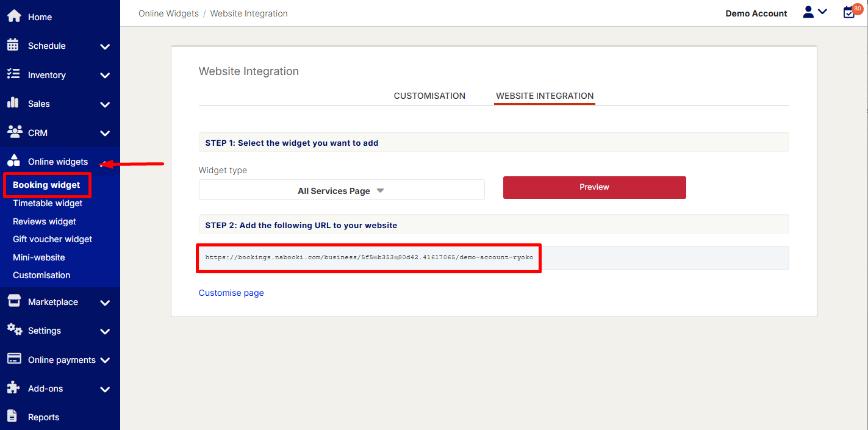Select the Website Integration tab
Viewport: 868px width, 430px height.
point(545,96)
